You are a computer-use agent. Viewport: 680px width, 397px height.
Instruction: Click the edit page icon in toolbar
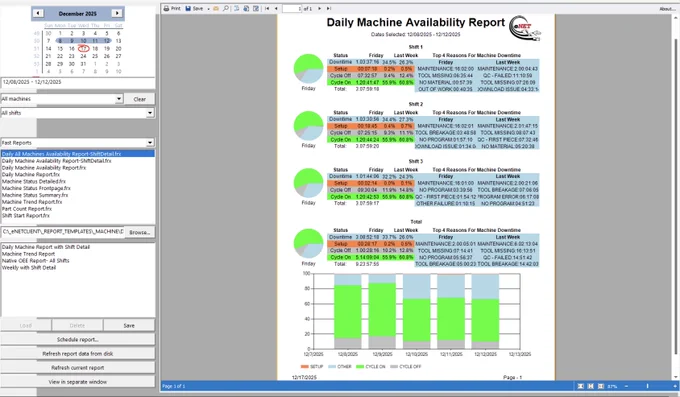click(x=256, y=8)
